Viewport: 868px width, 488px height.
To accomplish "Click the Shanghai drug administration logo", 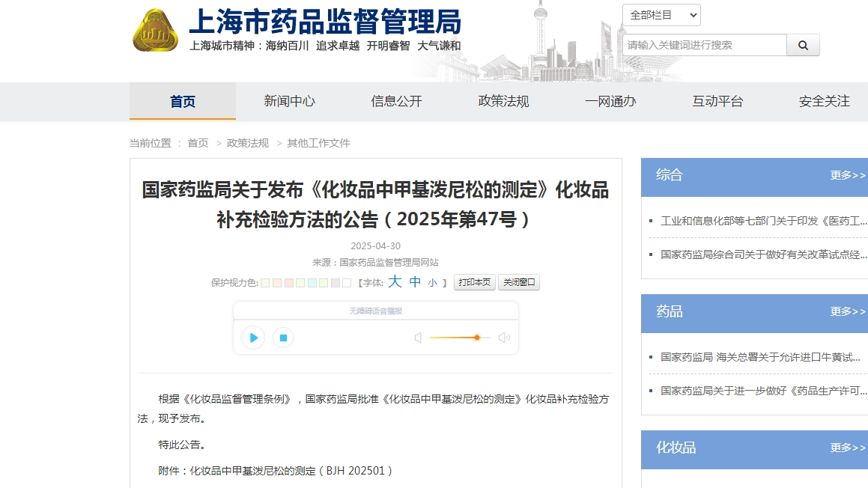I will 156,30.
